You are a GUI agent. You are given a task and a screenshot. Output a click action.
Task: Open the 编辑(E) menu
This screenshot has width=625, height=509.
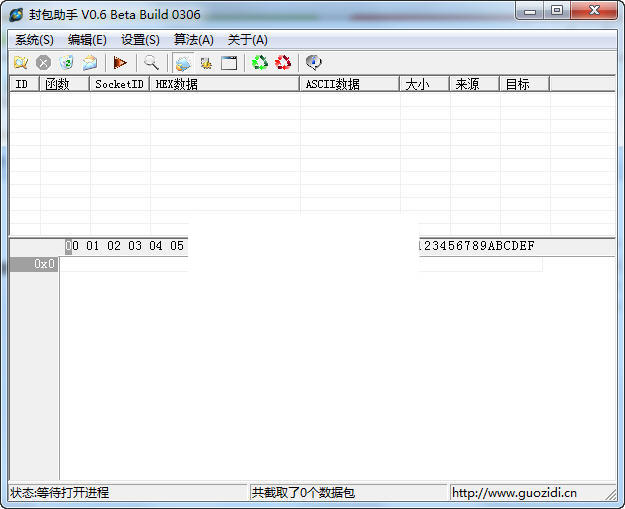pos(87,40)
